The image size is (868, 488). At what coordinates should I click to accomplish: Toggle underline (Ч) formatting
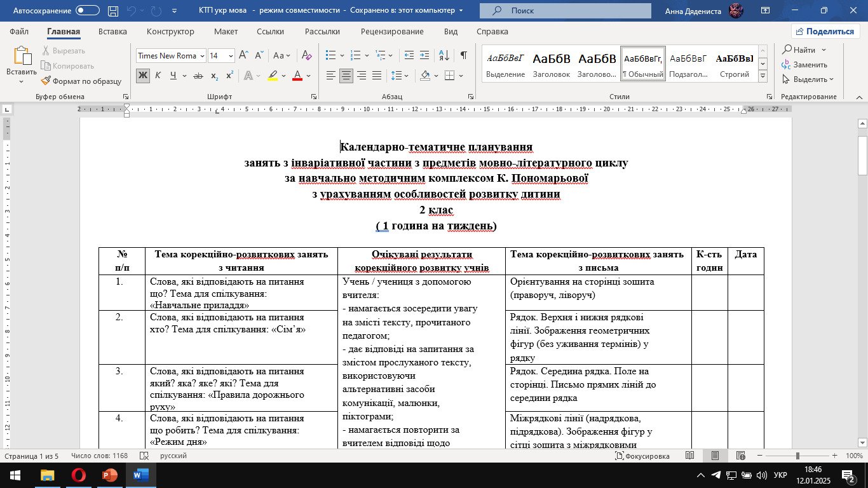(x=173, y=76)
